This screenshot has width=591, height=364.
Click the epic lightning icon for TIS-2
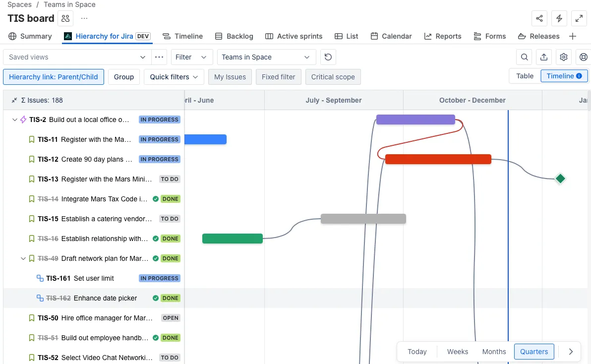[23, 120]
